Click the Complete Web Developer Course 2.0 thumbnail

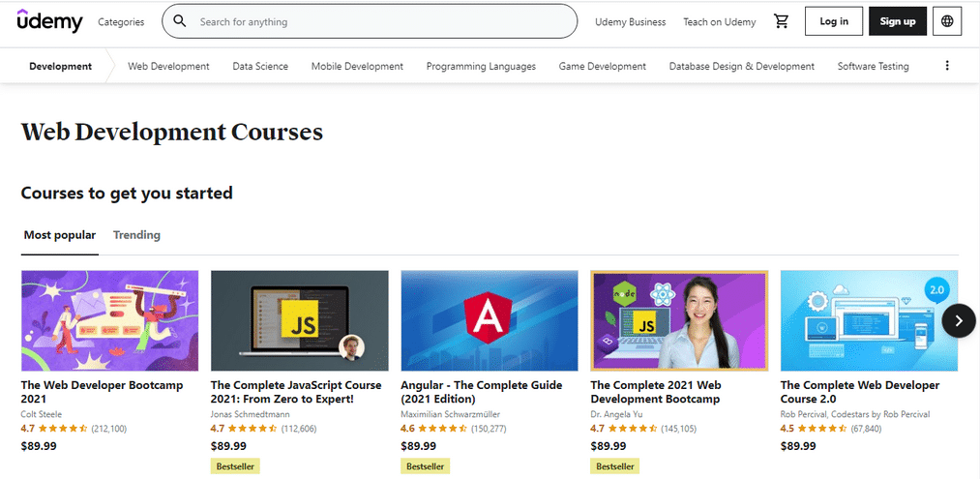pyautogui.click(x=869, y=321)
